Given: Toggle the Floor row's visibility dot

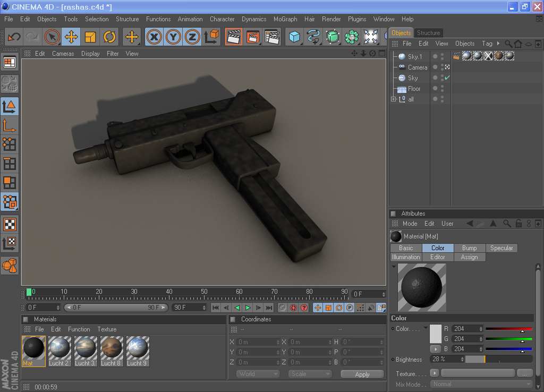Looking at the screenshot, I should click(x=435, y=88).
